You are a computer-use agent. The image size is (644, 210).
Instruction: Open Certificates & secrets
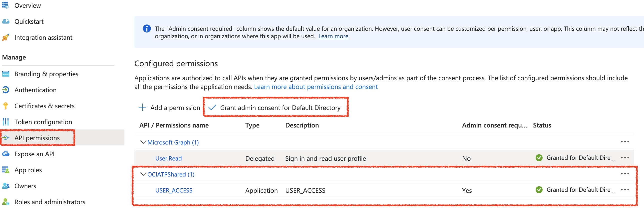click(x=44, y=106)
